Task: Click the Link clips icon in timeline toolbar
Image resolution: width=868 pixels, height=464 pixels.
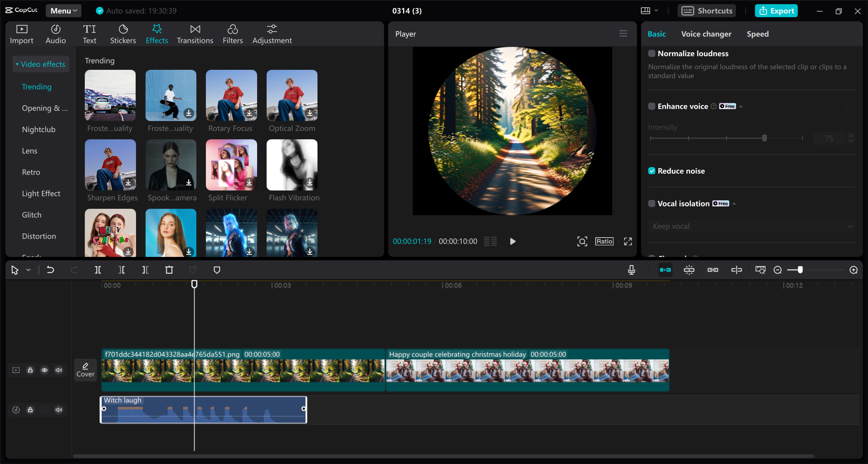Action: point(713,270)
